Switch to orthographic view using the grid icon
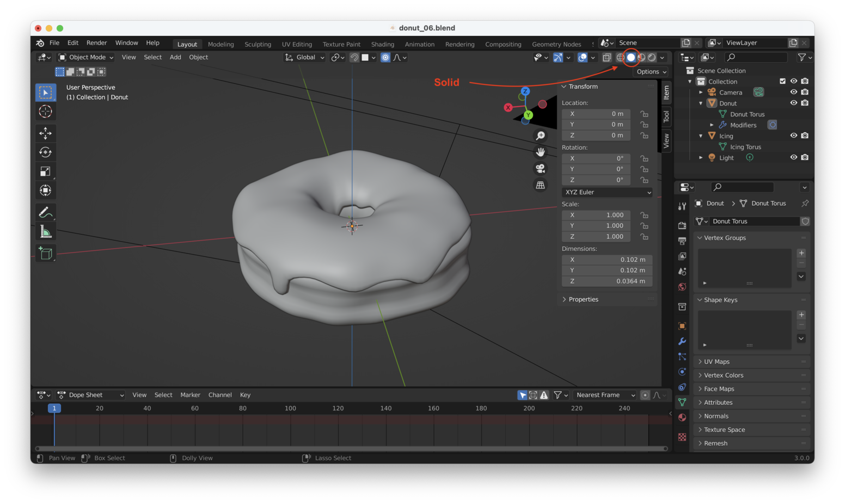 pyautogui.click(x=540, y=185)
